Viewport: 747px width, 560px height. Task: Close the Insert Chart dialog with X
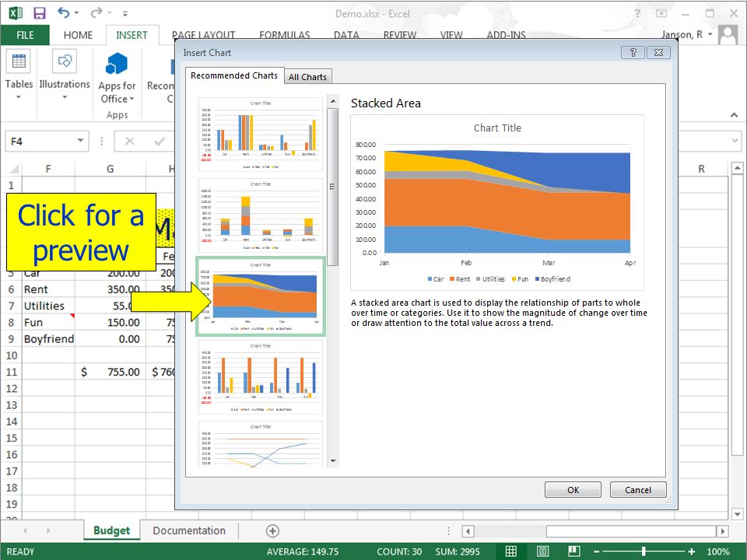pyautogui.click(x=658, y=52)
